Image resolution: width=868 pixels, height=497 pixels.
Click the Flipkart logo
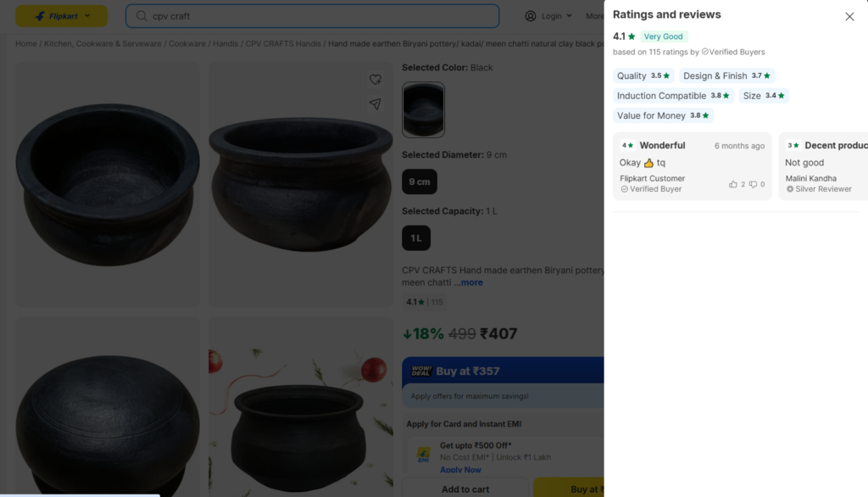coord(61,16)
